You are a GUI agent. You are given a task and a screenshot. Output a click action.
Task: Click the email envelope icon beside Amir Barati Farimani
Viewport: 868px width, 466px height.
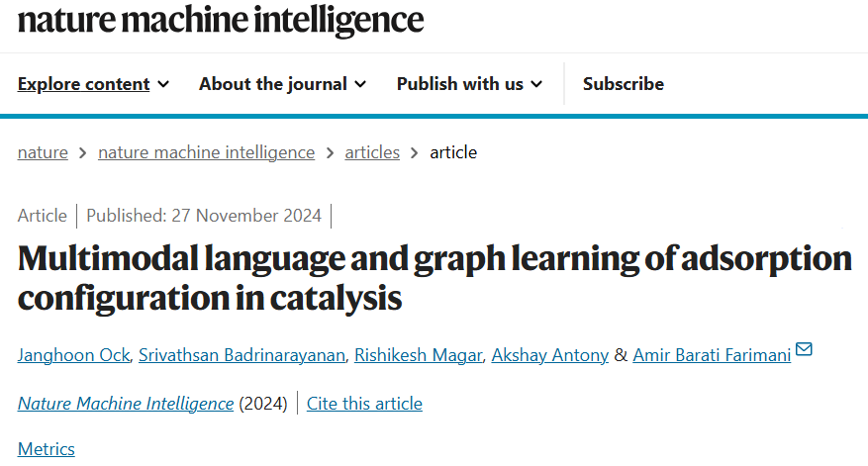pyautogui.click(x=804, y=349)
